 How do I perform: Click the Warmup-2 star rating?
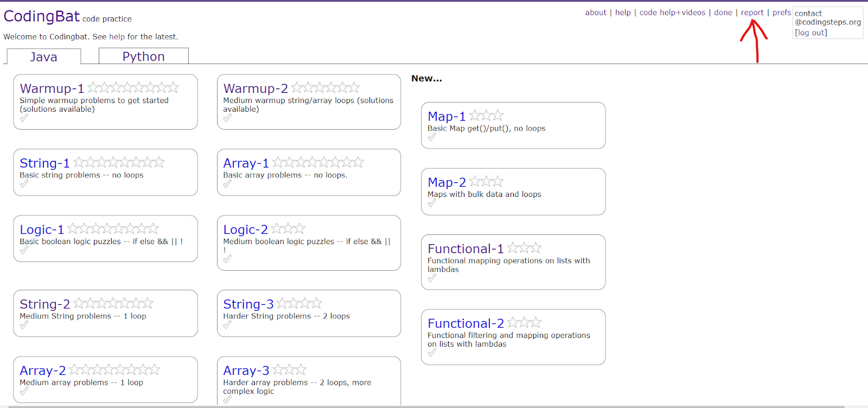(x=325, y=87)
